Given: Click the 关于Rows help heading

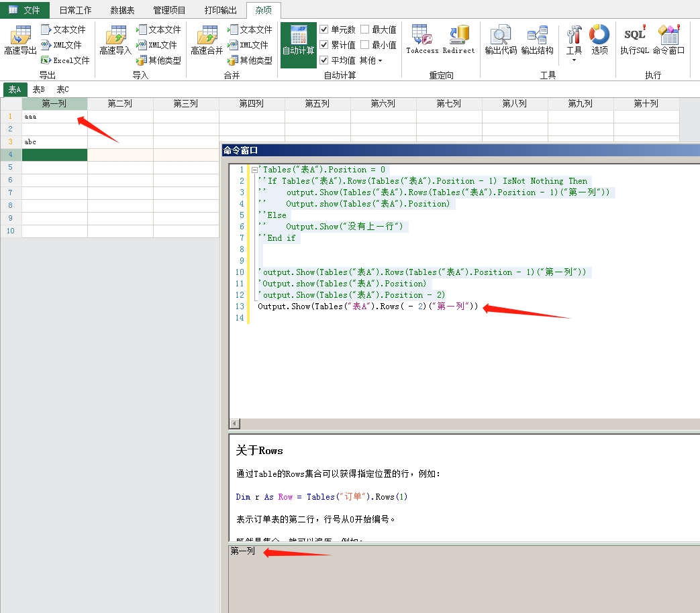Looking at the screenshot, I should (x=259, y=451).
